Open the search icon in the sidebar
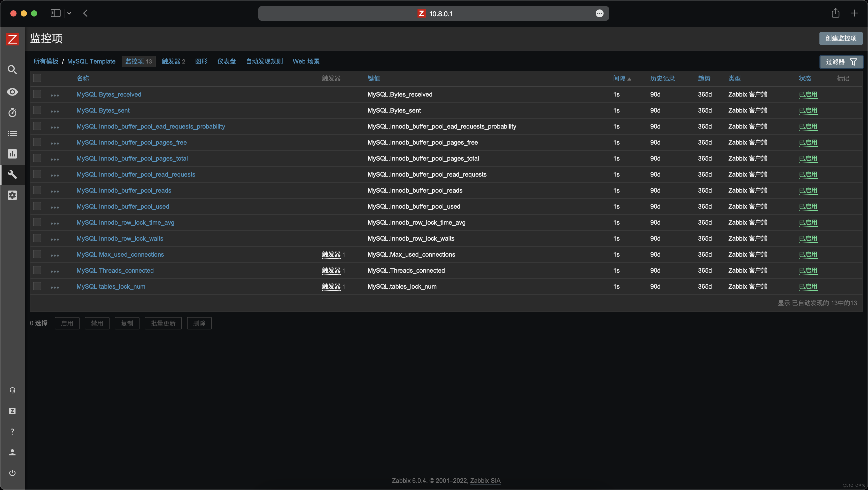Image resolution: width=868 pixels, height=490 pixels. [x=12, y=70]
